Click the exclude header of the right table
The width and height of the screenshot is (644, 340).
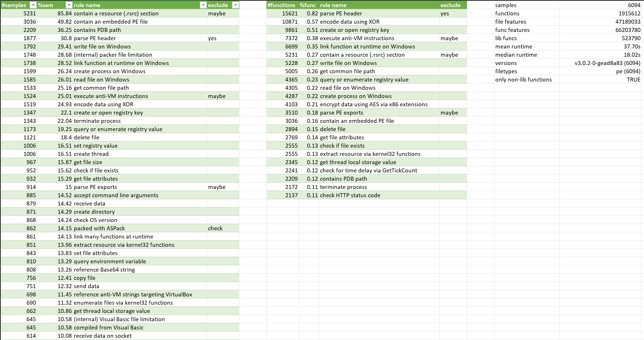[x=451, y=5]
